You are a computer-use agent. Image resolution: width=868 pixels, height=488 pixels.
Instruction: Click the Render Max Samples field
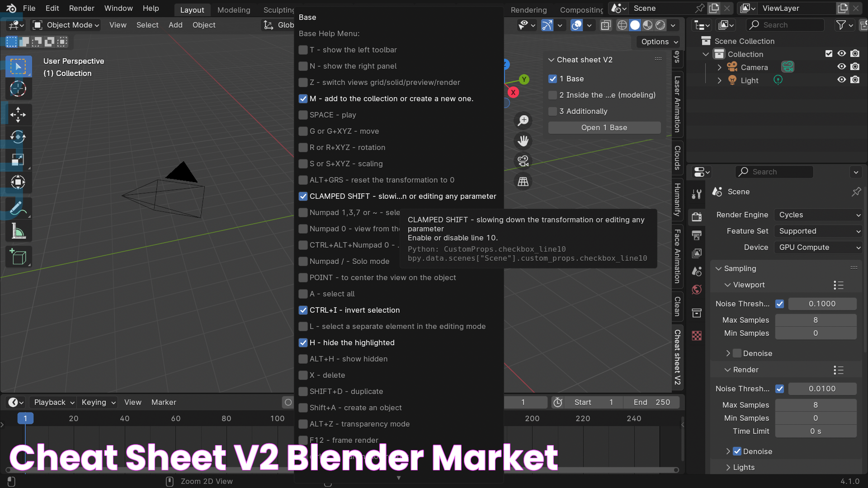tap(815, 405)
